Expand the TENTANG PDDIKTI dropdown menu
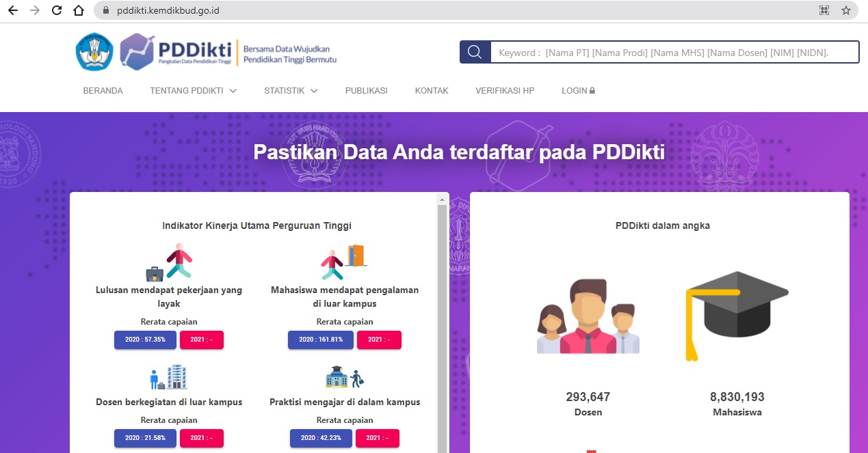This screenshot has height=453, width=868. click(194, 91)
